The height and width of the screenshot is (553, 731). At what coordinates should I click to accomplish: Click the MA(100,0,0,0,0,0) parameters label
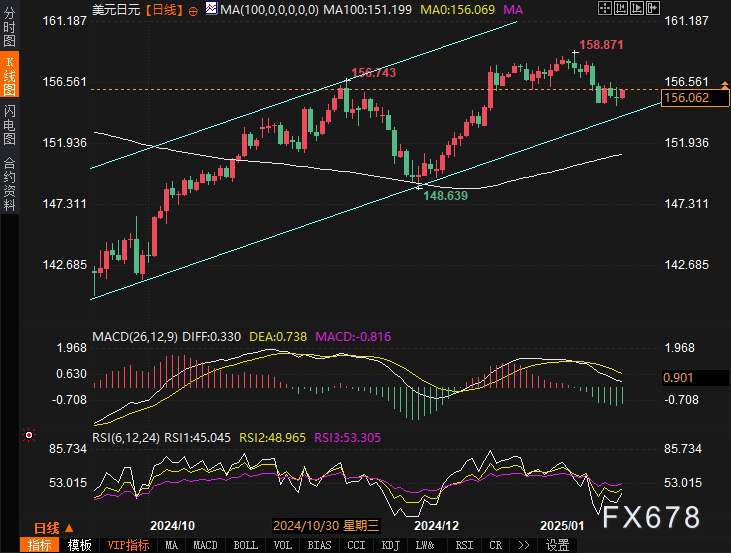tap(269, 10)
